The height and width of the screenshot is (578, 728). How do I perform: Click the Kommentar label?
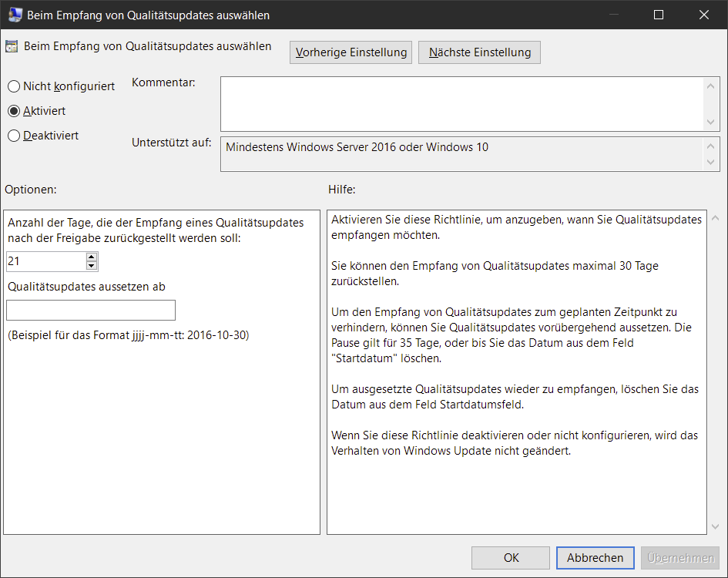pos(163,82)
